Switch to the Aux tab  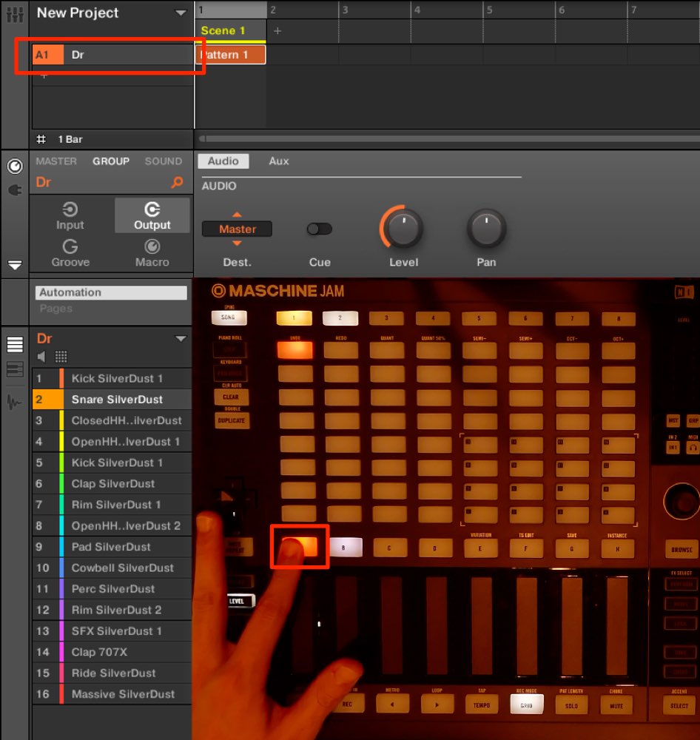coord(279,161)
